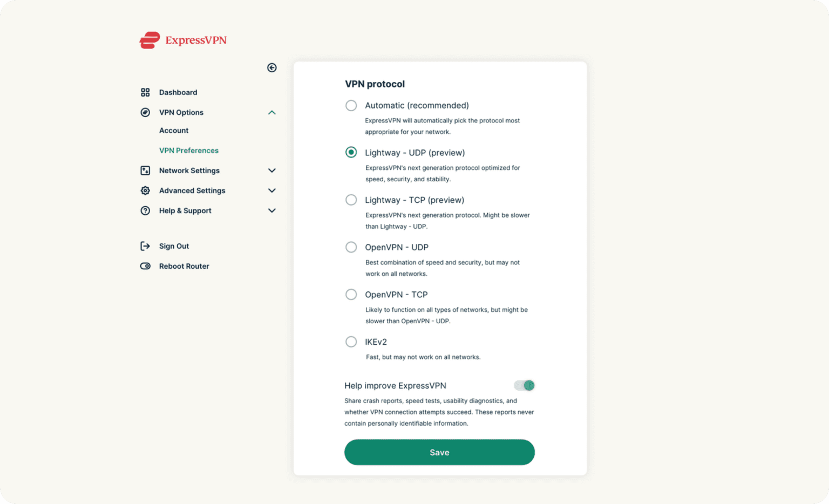Click the back arrow to collapse sidebar
This screenshot has width=829, height=504.
click(x=272, y=67)
